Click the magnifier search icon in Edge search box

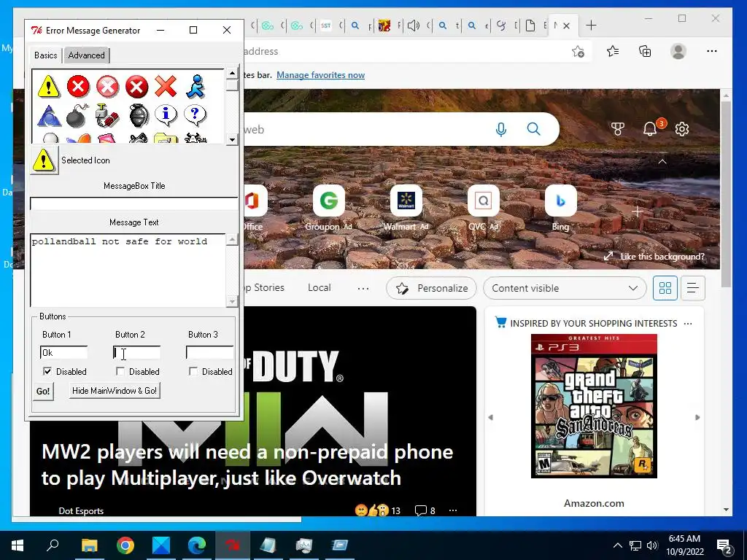(533, 129)
